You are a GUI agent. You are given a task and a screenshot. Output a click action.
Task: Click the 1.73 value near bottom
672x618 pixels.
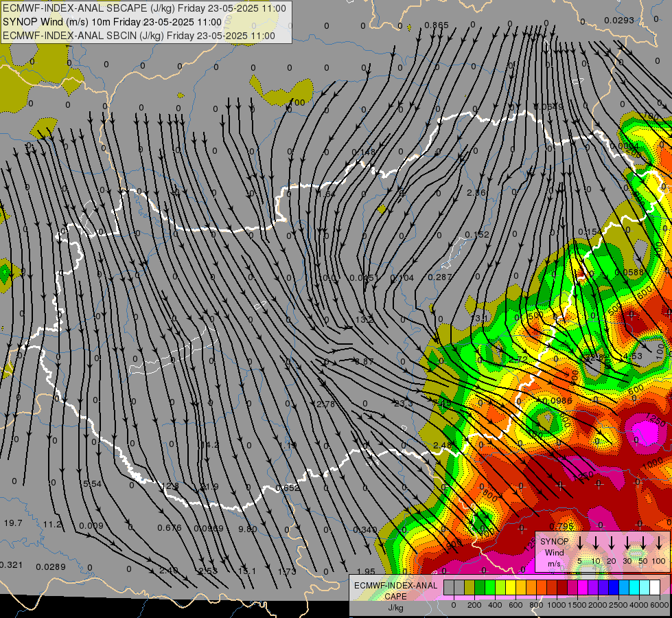287,571
